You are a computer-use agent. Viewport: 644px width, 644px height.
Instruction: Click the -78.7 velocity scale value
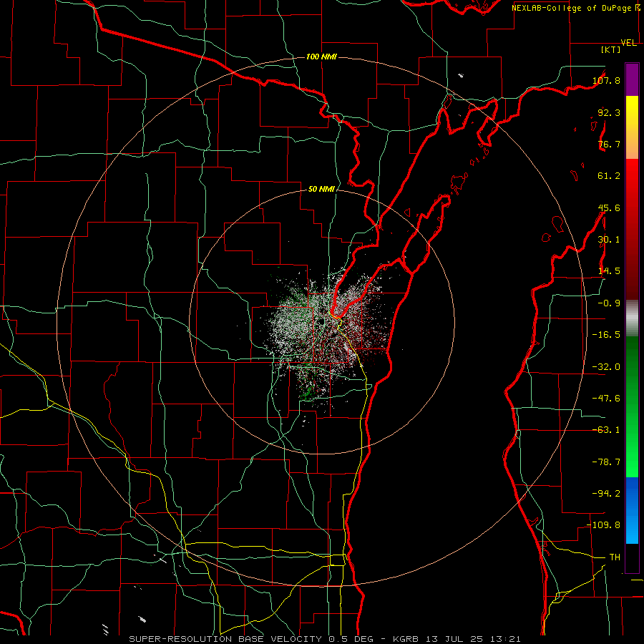(x=606, y=462)
